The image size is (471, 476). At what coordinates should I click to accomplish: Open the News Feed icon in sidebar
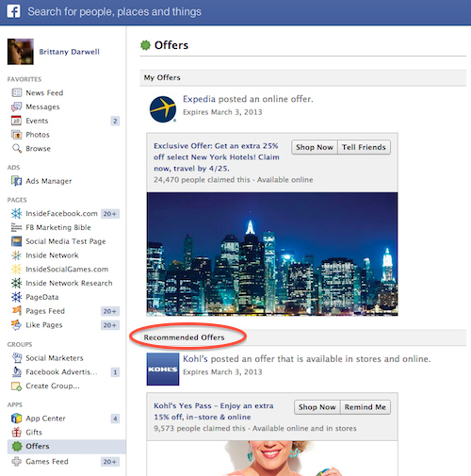click(x=17, y=92)
